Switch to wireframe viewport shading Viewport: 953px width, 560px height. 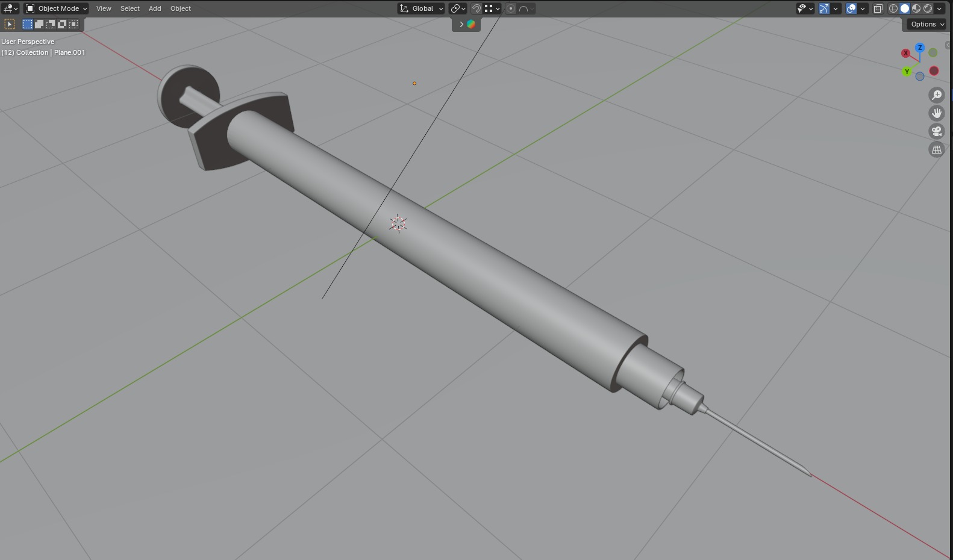[893, 8]
